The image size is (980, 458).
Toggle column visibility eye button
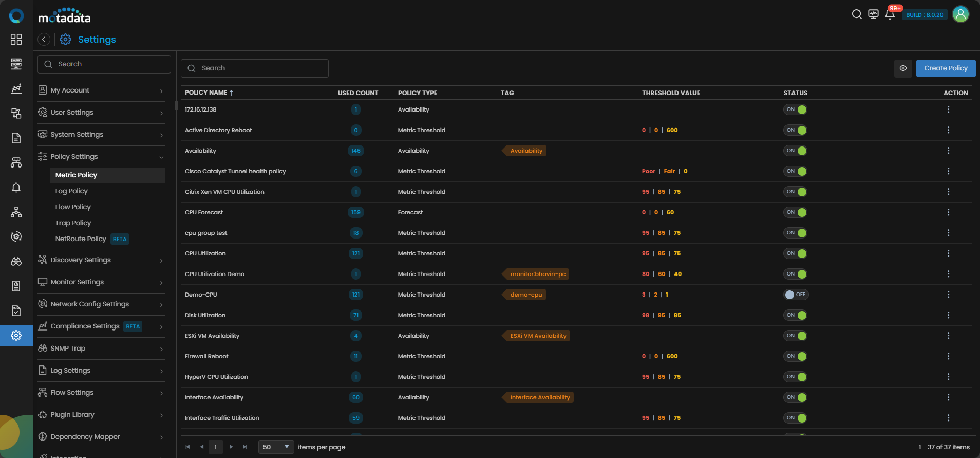coord(903,68)
